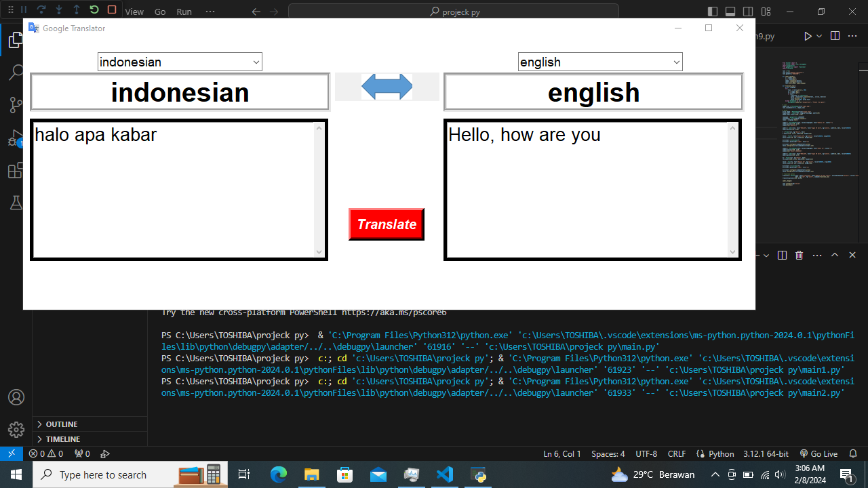
Task: Toggle the secondary side bar layout
Action: click(748, 12)
